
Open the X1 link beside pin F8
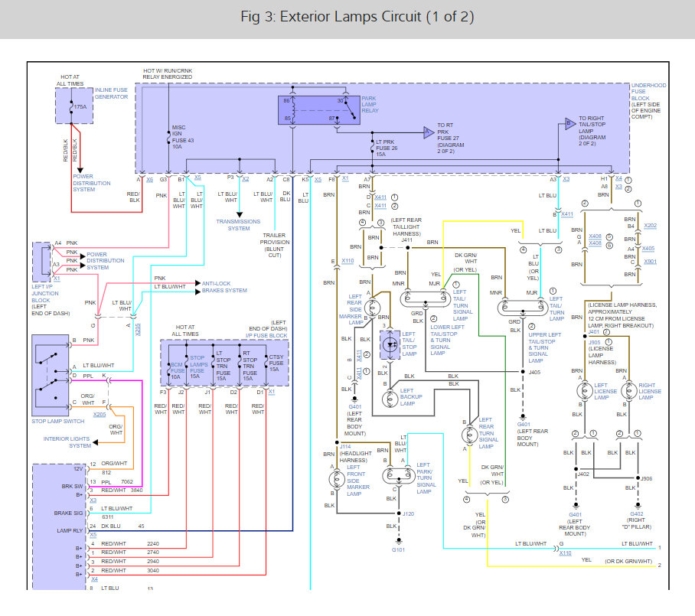pos(345,178)
